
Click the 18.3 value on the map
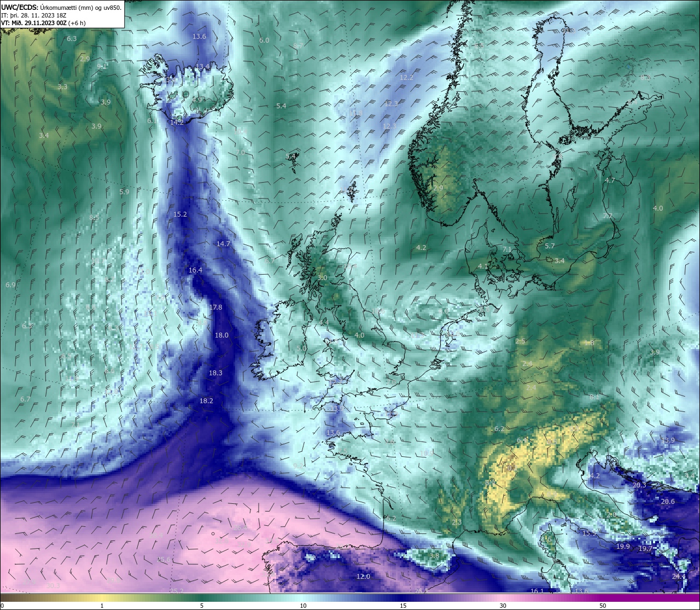[x=215, y=373]
